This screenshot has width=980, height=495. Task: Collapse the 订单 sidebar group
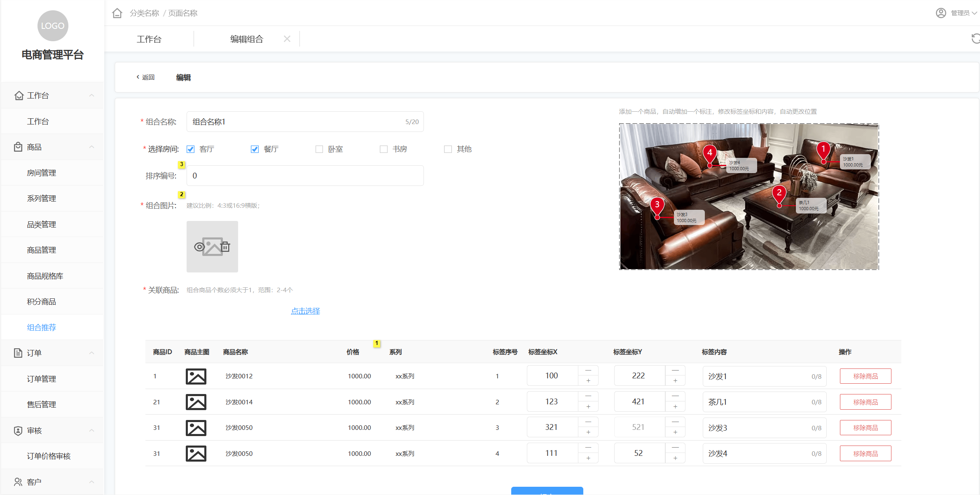click(x=92, y=353)
